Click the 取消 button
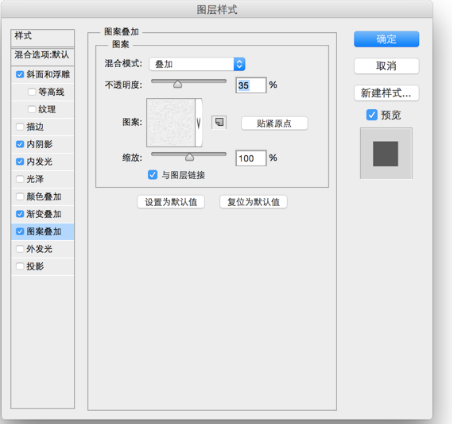 pyautogui.click(x=386, y=66)
